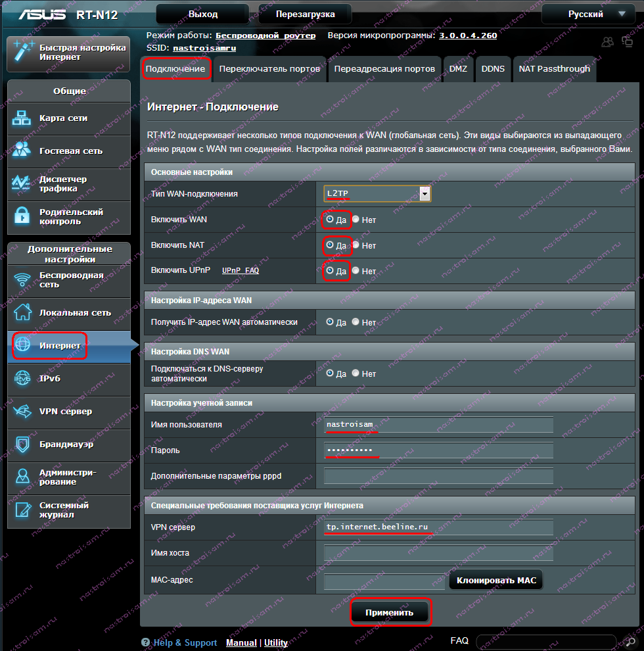Click the Firewall (Брандмауэр) shield icon

click(x=22, y=445)
